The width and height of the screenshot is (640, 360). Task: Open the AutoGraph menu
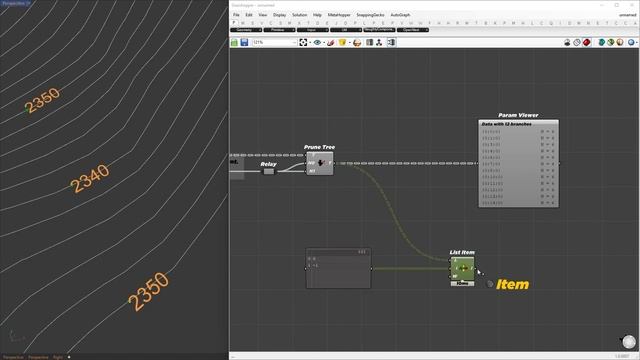(x=400, y=15)
